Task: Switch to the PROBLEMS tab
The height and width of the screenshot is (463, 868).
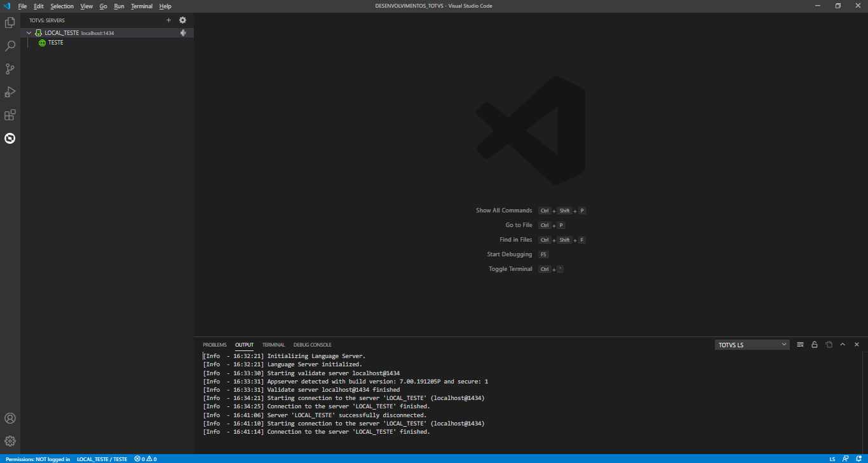Action: [x=215, y=344]
